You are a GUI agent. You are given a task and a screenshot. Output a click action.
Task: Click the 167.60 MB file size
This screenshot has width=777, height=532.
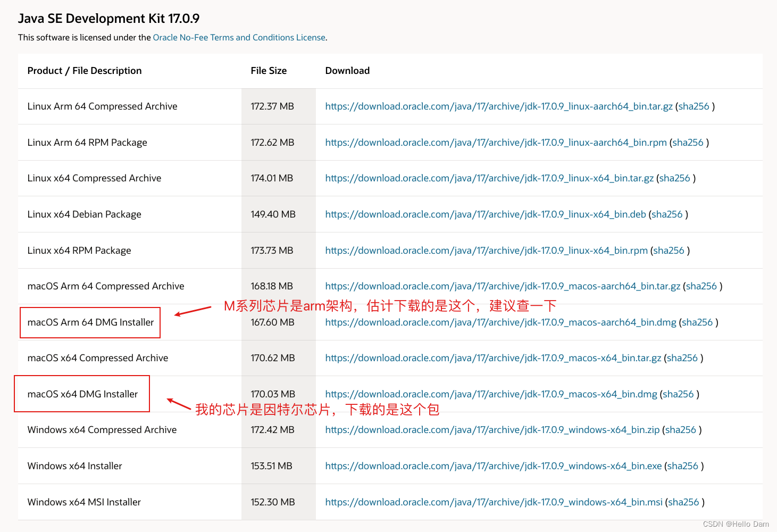point(272,322)
